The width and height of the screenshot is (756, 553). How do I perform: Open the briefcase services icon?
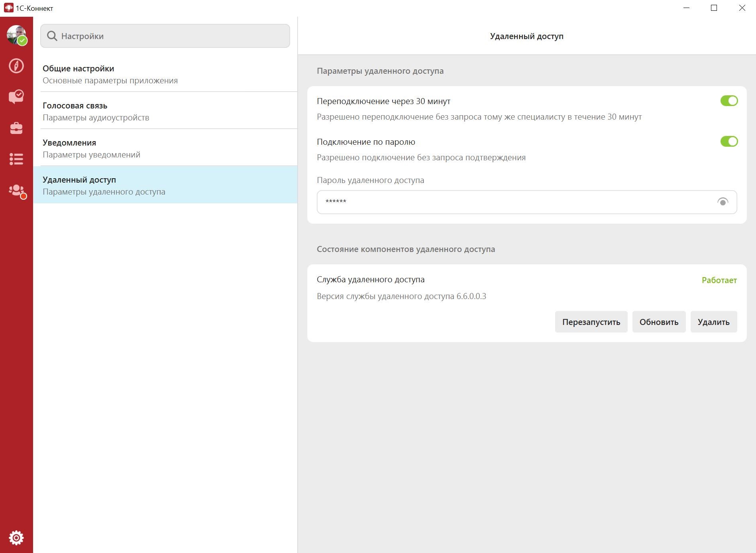16,128
